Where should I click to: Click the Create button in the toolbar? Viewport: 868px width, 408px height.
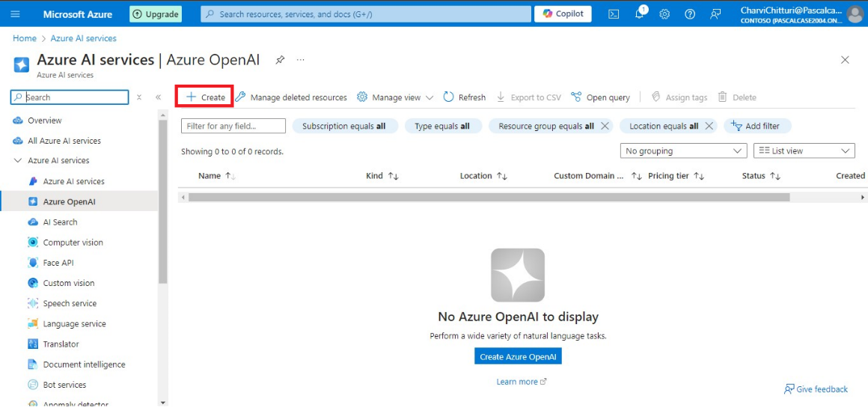[205, 97]
